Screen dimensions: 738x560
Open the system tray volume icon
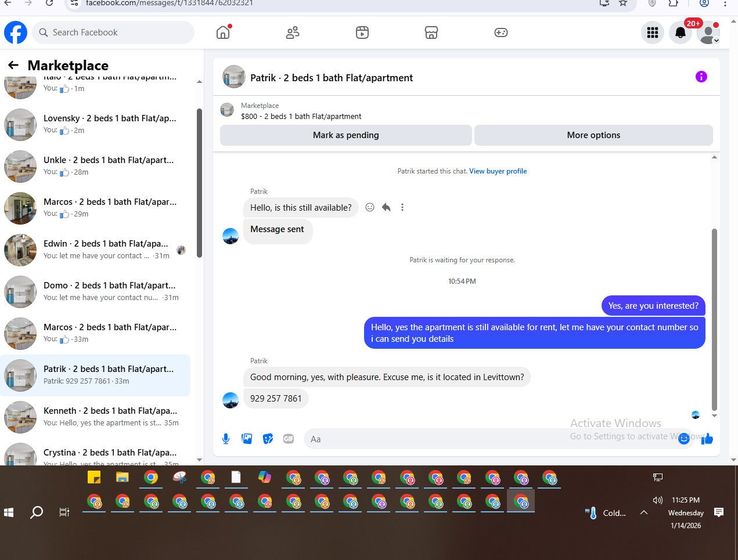(x=657, y=500)
